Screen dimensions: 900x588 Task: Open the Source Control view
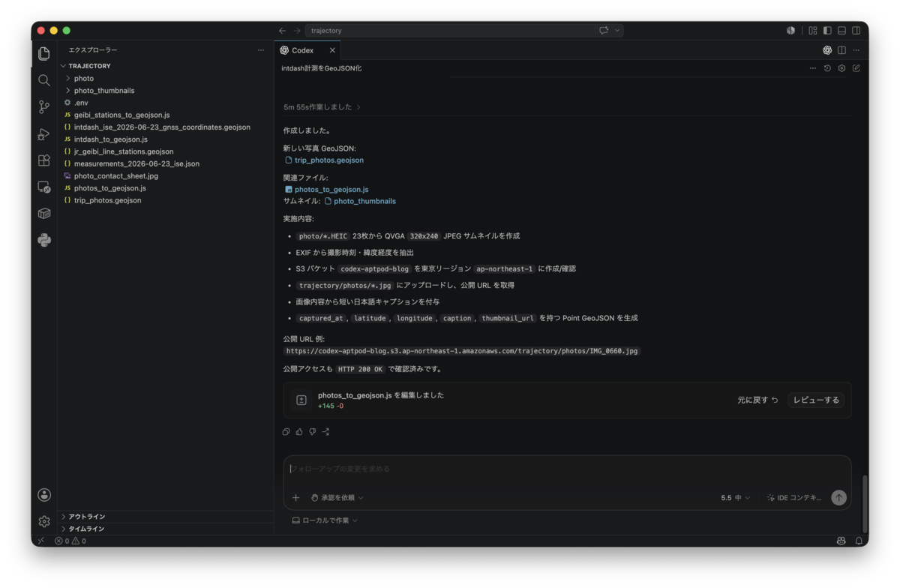pyautogui.click(x=44, y=107)
